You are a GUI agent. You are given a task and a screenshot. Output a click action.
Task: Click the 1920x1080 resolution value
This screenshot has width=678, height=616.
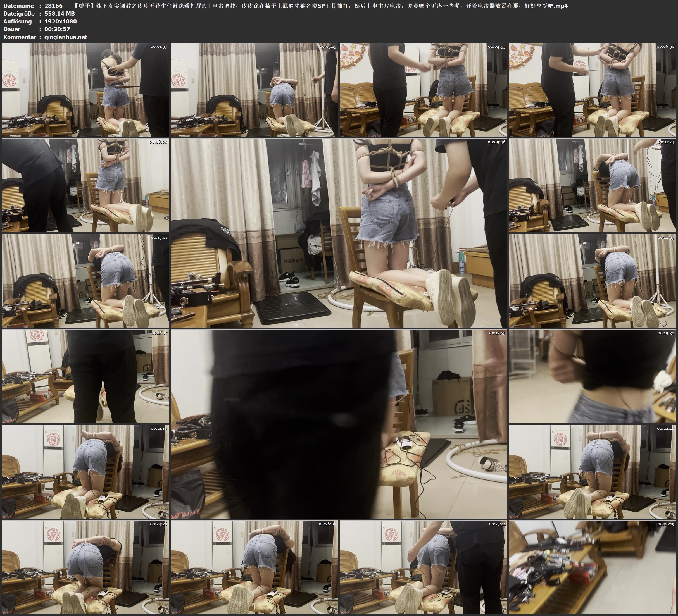61,22
